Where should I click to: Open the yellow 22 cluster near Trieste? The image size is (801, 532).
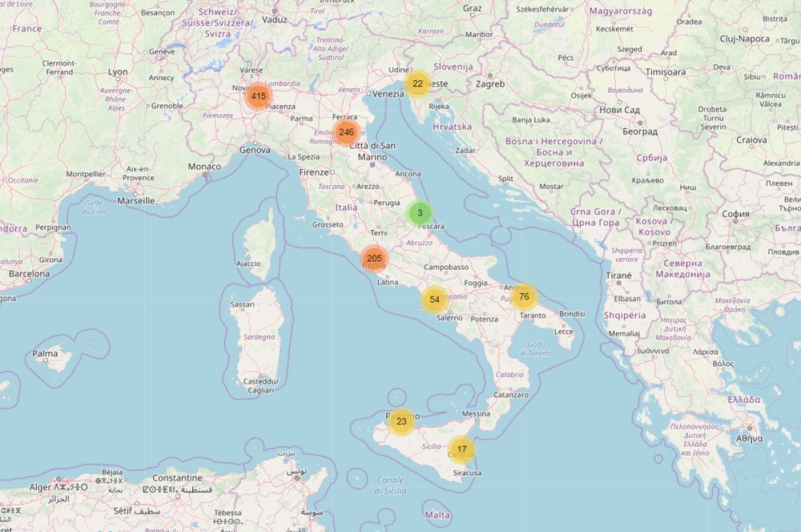point(417,83)
